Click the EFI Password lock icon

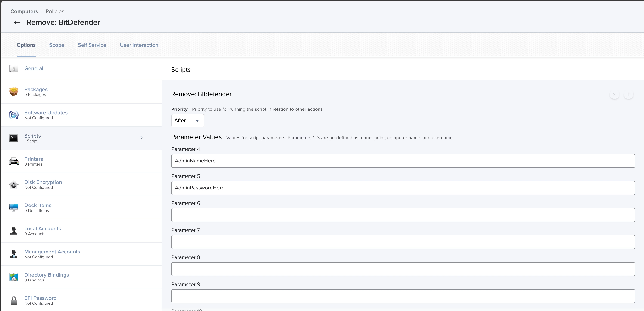(x=14, y=300)
